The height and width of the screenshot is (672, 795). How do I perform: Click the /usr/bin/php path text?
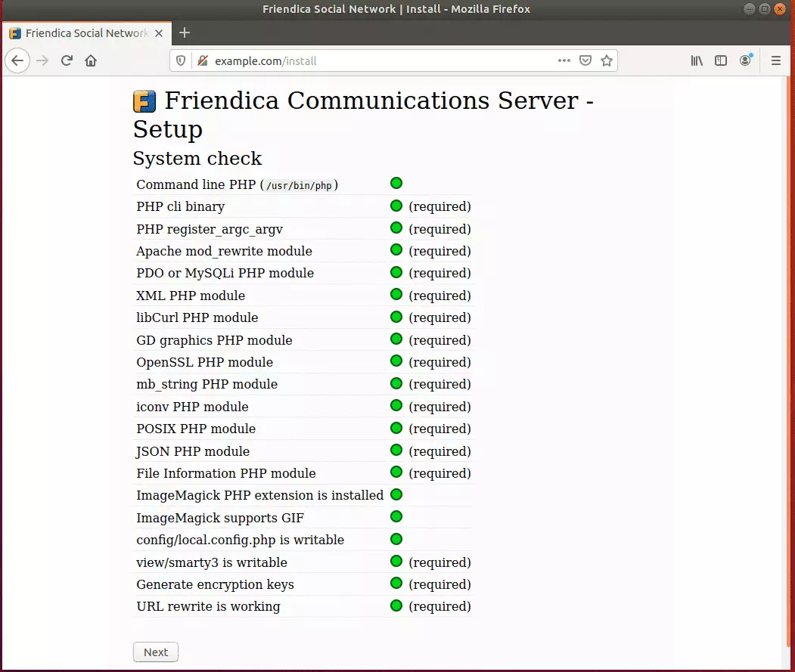point(299,185)
